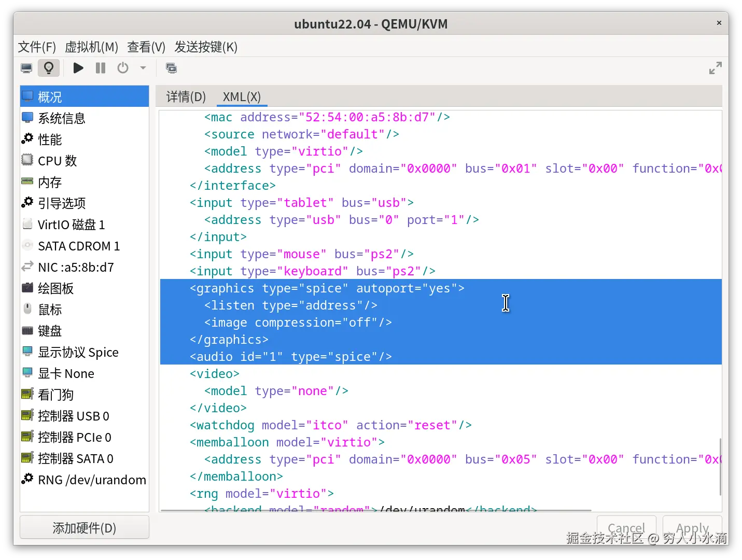Viewport: 742px width, 560px height.
Task: Select 控制器 USB 0 entry
Action: [85, 416]
